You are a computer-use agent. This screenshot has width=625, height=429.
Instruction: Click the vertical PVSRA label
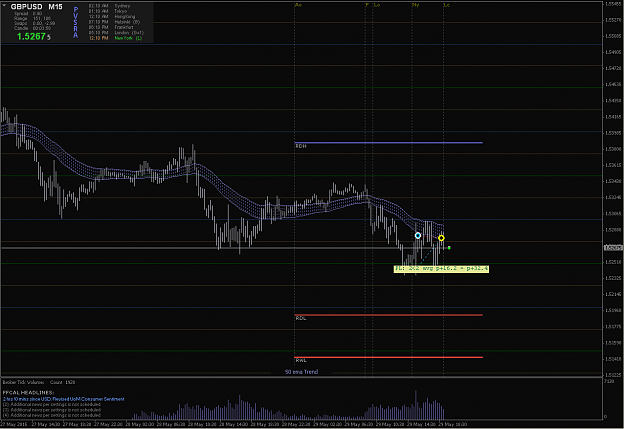[x=76, y=22]
